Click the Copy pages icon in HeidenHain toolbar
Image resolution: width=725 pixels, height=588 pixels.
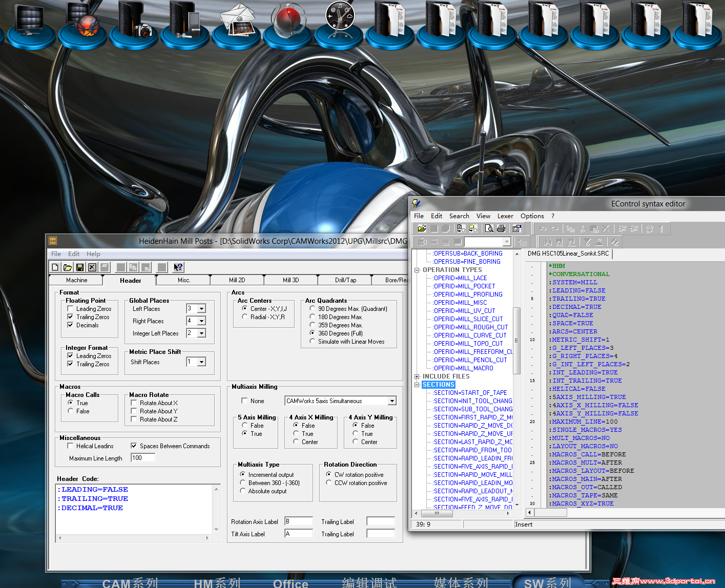pyautogui.click(x=133, y=267)
